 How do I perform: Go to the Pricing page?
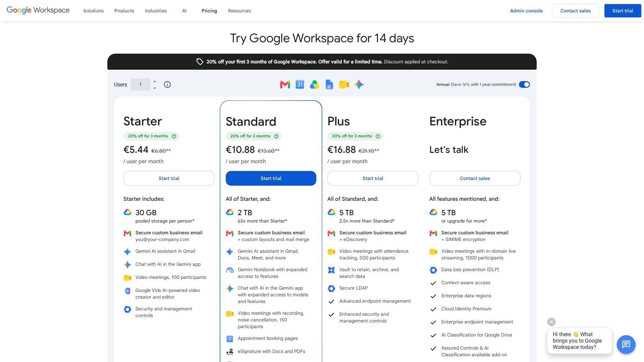(209, 11)
